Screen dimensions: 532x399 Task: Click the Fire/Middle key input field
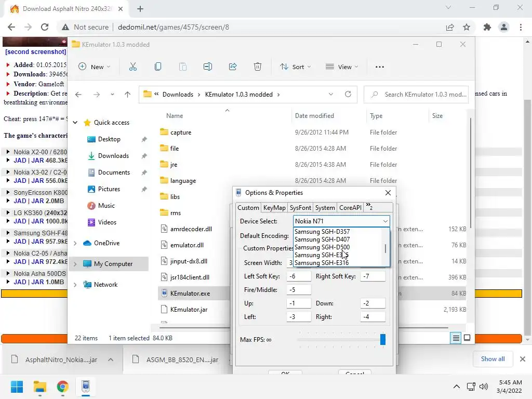pos(299,290)
